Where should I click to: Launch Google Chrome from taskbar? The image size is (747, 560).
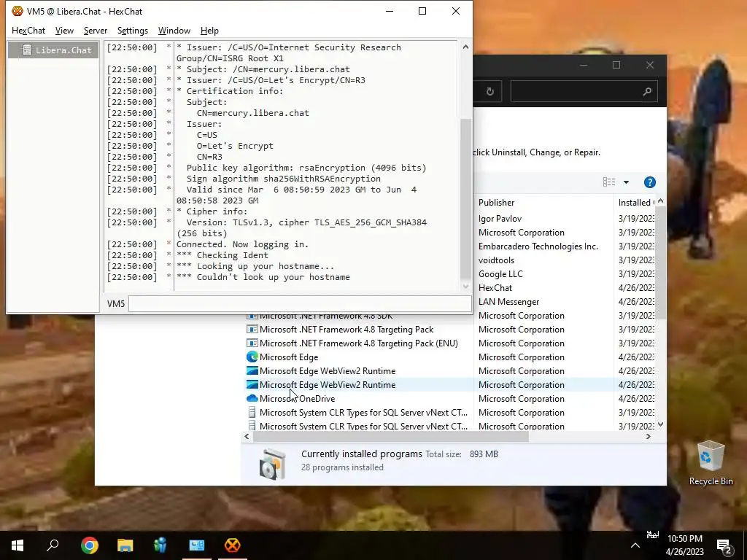tap(90, 545)
